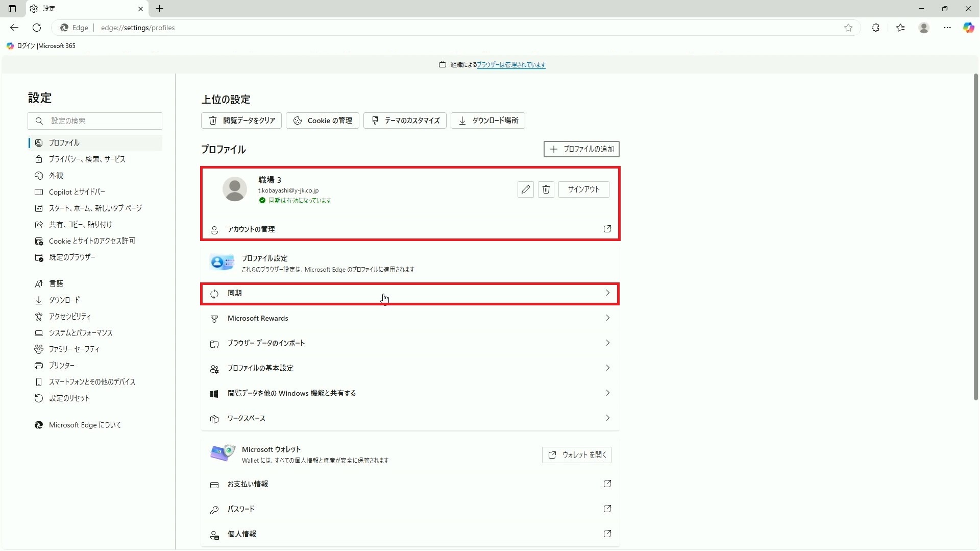Refresh the page with reload icon

[x=37, y=28]
